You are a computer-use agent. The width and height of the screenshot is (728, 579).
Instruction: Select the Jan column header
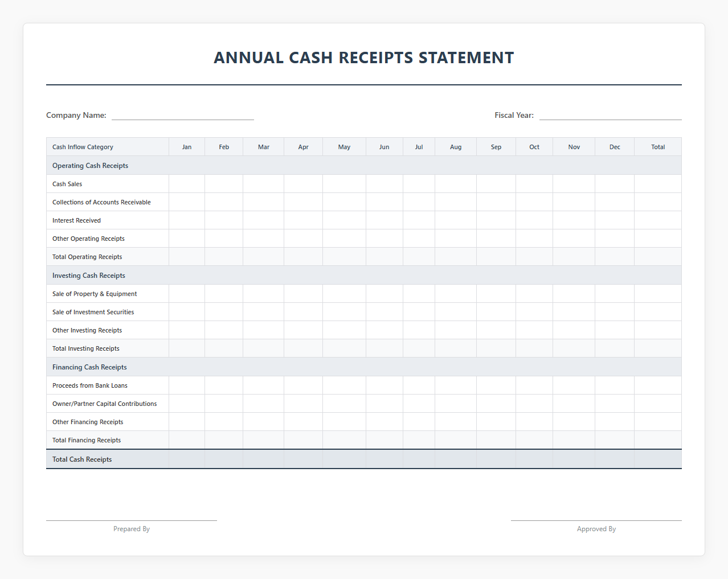(187, 147)
